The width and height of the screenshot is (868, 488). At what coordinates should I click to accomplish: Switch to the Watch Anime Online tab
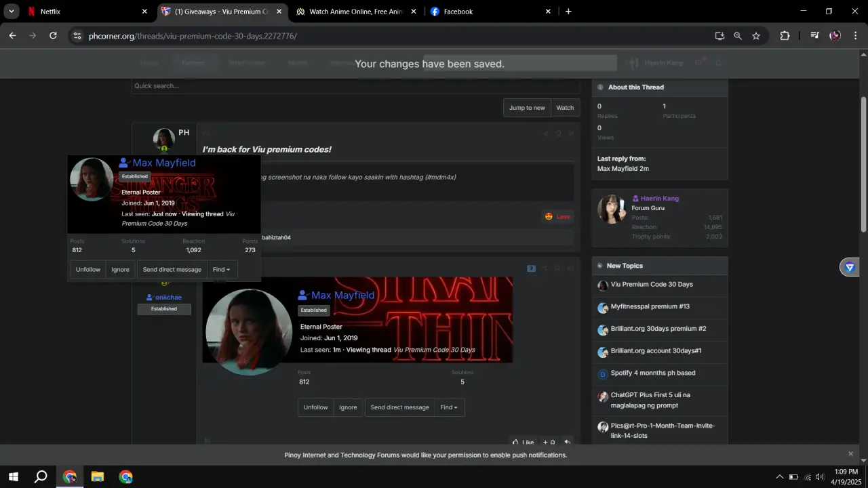click(x=356, y=12)
